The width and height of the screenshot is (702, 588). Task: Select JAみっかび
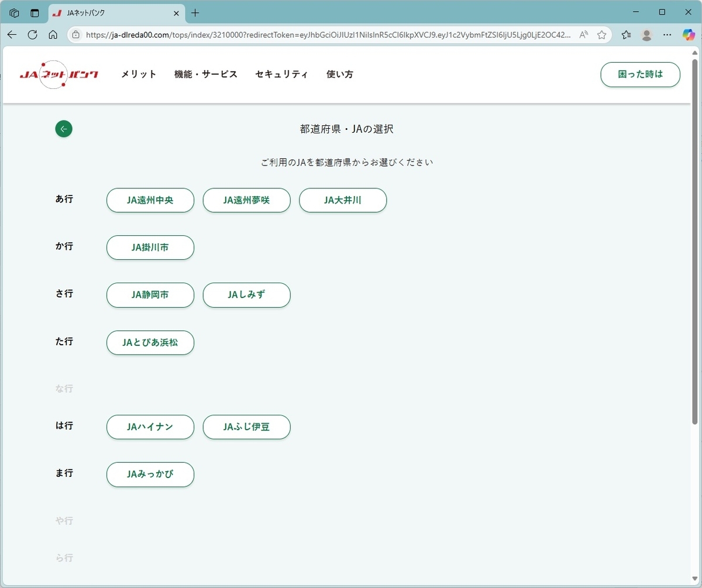click(x=150, y=474)
